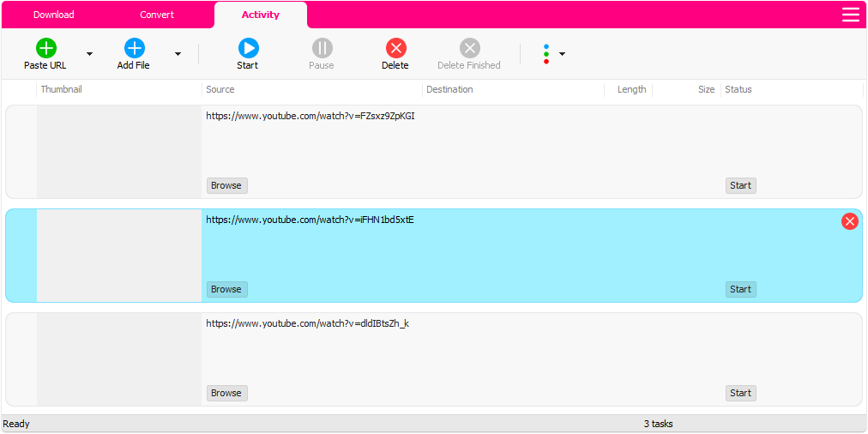Click the gray Pause toolbar icon

tap(322, 48)
